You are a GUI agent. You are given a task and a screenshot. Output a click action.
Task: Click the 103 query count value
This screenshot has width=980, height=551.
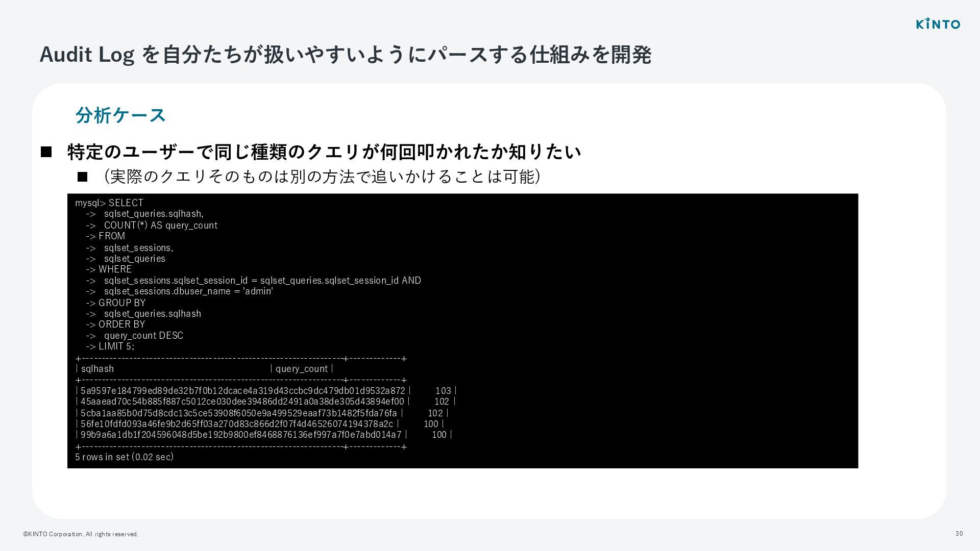(443, 391)
